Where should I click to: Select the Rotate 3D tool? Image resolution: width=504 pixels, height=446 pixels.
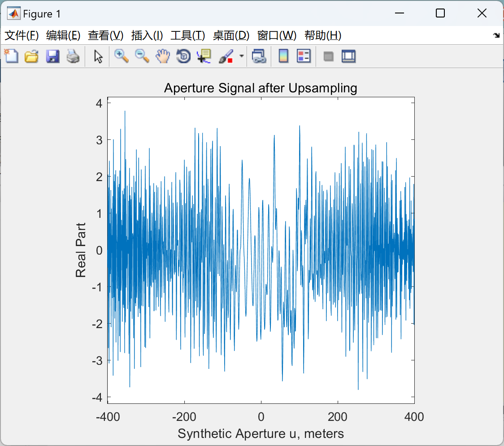click(x=183, y=56)
